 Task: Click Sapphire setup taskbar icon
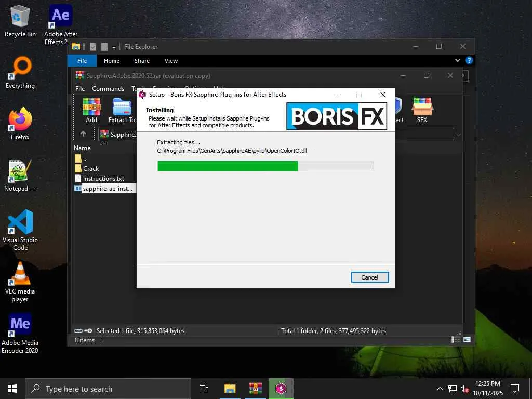point(281,389)
